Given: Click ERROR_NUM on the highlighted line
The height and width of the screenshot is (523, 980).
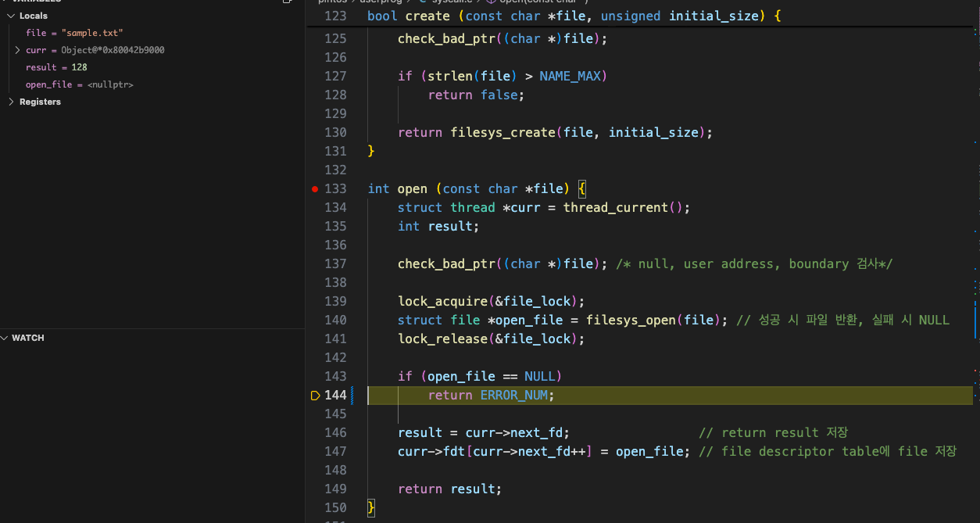Looking at the screenshot, I should coord(513,395).
